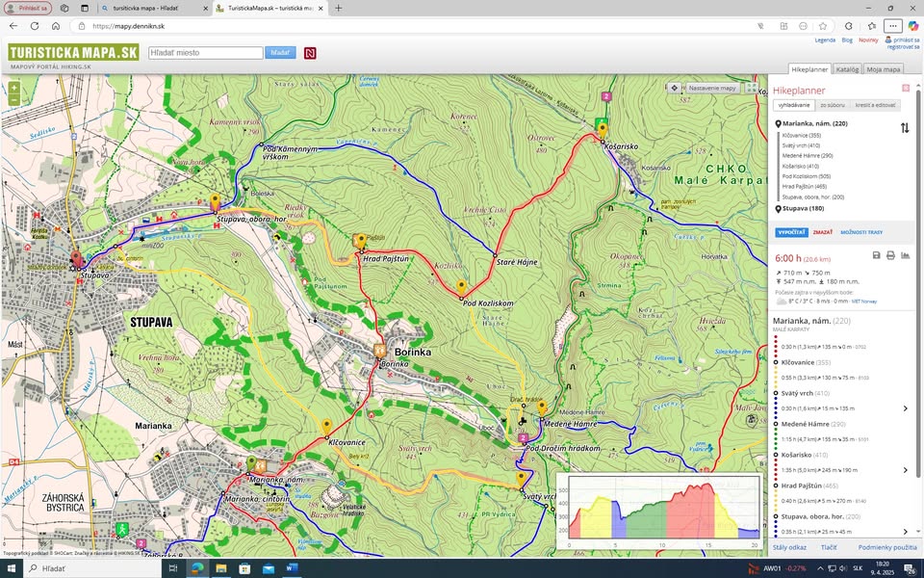Open the Stály odkaz permanent link
The height and width of the screenshot is (578, 924).
coord(789,547)
